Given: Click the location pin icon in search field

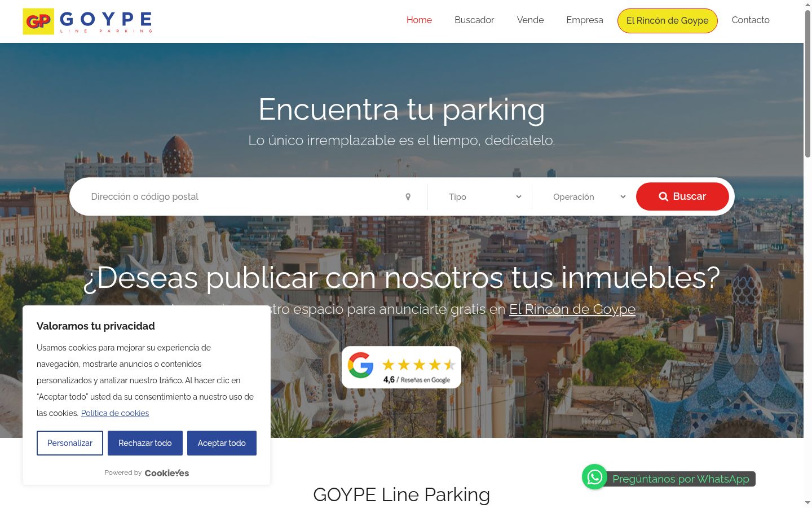Looking at the screenshot, I should 408,197.
